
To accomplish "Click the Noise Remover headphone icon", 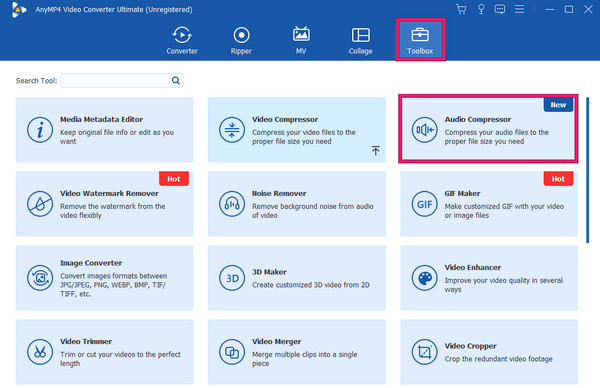I will (x=232, y=204).
